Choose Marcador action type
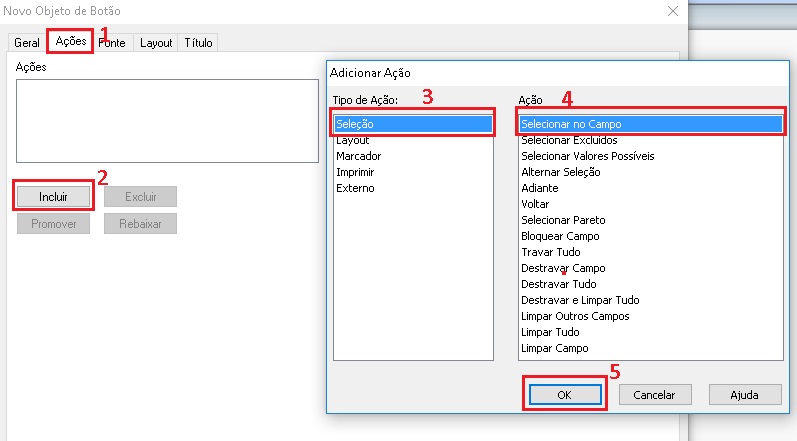 coord(358,156)
